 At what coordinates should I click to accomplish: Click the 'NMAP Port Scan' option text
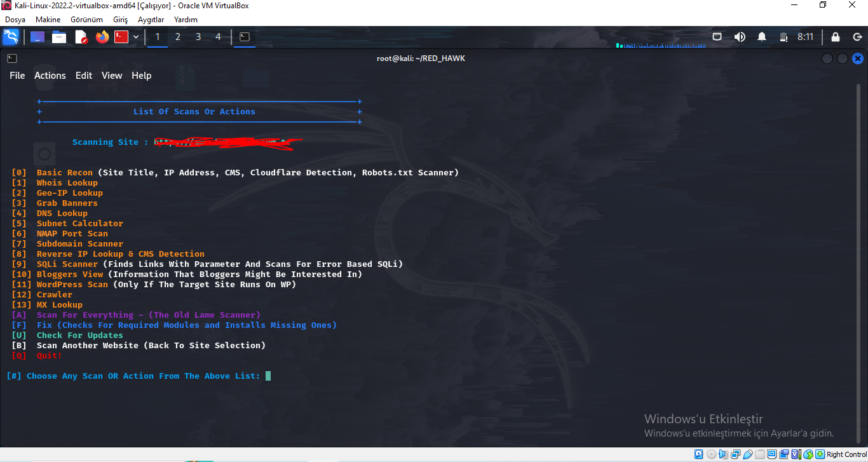pos(72,234)
